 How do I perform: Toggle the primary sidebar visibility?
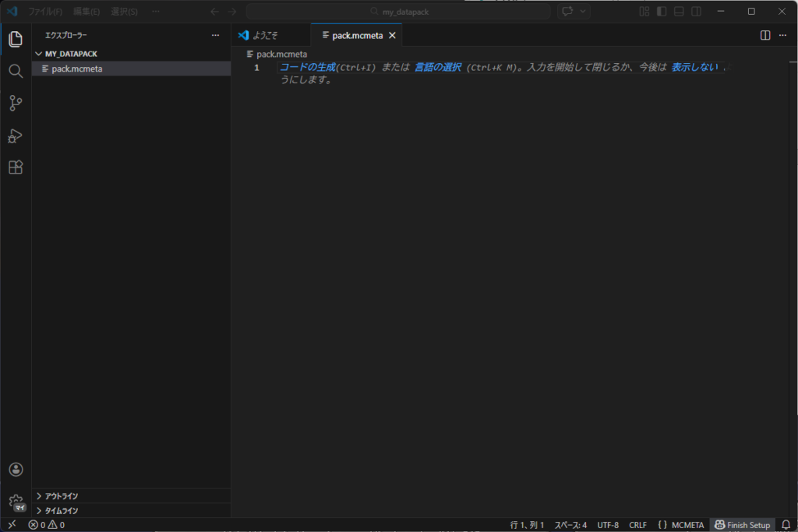tap(663, 11)
